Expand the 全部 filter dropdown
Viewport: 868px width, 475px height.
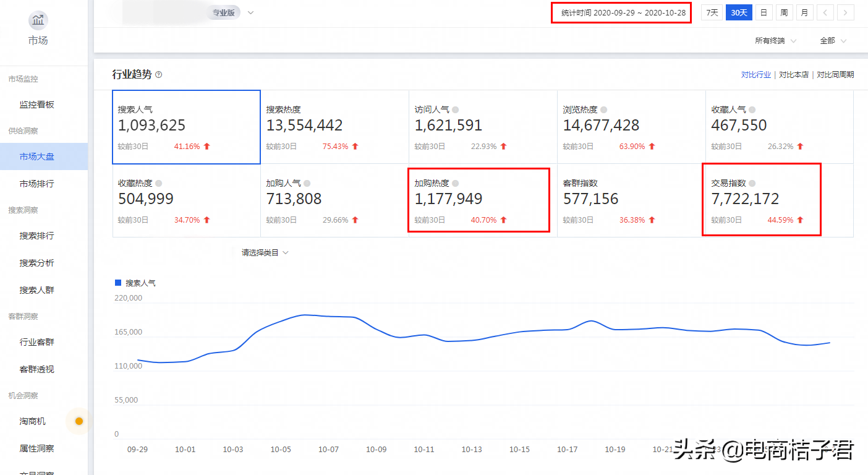[x=833, y=41]
